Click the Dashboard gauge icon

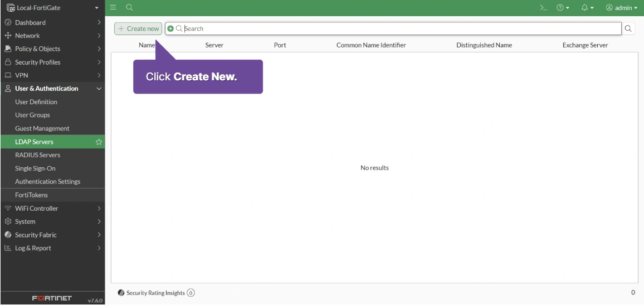(8, 23)
